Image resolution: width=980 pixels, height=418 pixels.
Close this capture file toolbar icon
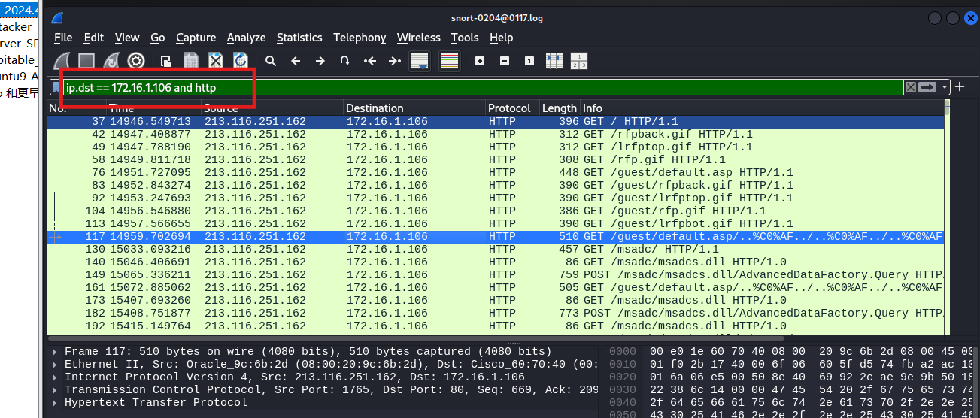[x=216, y=61]
